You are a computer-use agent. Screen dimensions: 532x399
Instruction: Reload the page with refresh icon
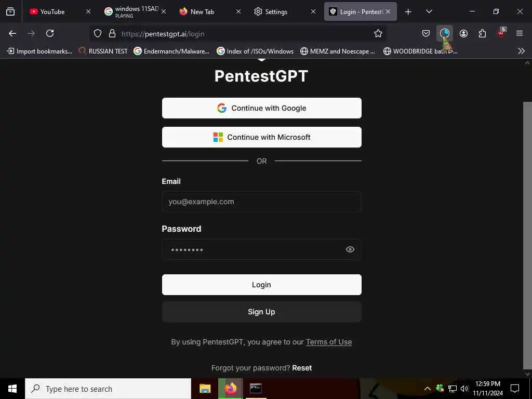click(50, 34)
